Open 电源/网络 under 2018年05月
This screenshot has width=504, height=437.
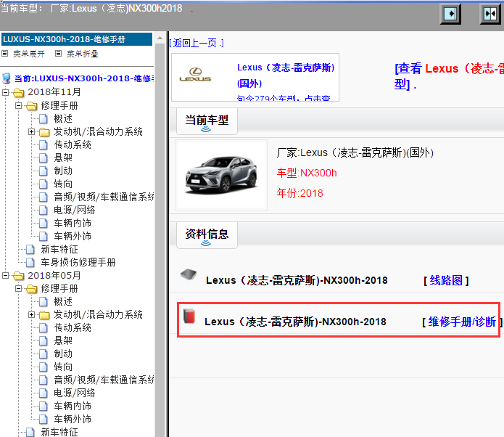[74, 393]
